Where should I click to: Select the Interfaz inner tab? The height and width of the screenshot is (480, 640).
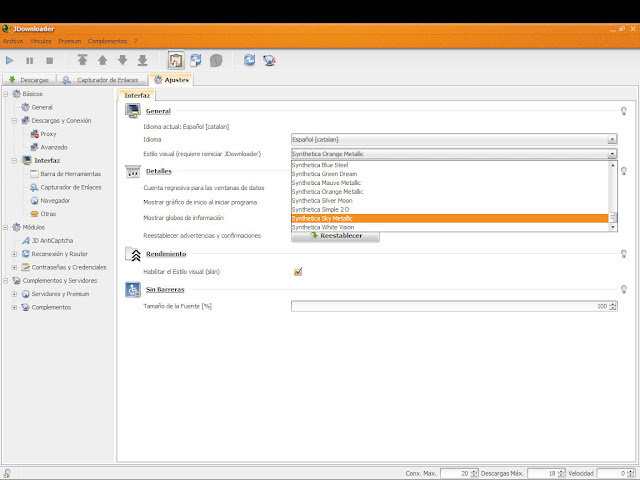point(137,95)
